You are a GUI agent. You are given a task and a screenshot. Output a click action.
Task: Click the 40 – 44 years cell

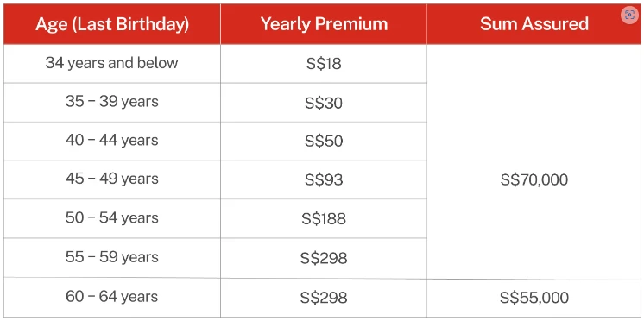(x=111, y=141)
